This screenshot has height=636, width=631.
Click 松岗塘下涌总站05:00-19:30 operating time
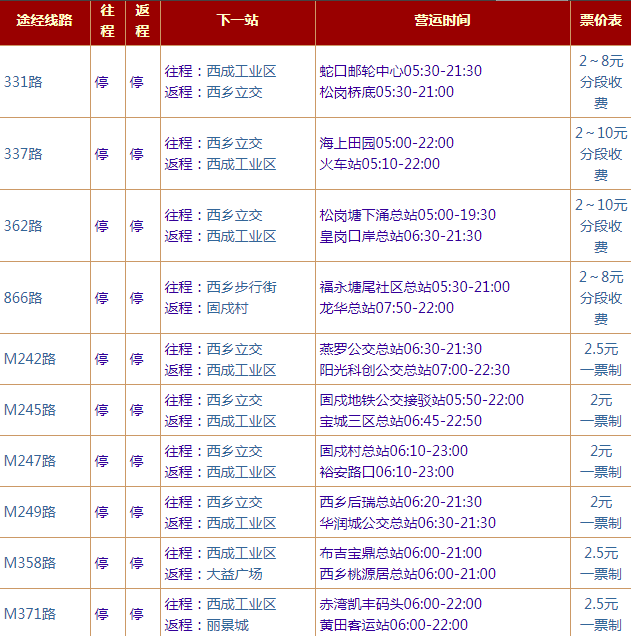pyautogui.click(x=408, y=215)
